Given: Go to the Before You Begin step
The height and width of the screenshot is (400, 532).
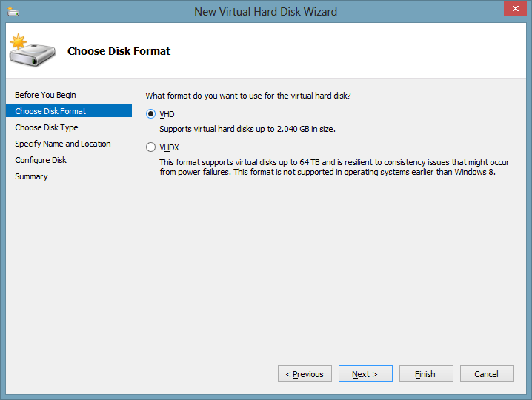Looking at the screenshot, I should (x=45, y=95).
